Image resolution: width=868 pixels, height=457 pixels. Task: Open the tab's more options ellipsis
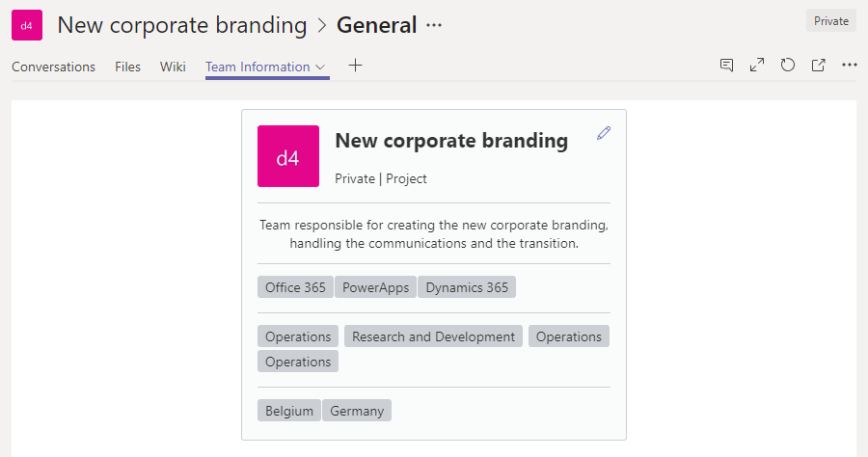tap(850, 66)
